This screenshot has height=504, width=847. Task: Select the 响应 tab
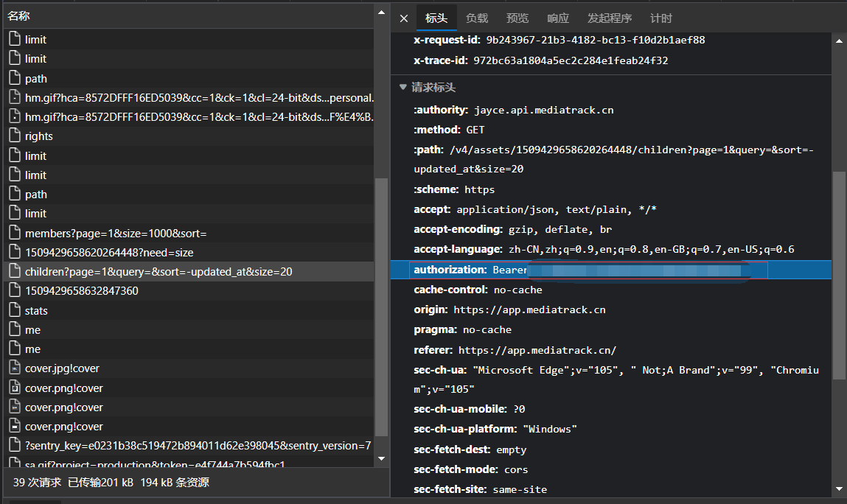[558, 18]
